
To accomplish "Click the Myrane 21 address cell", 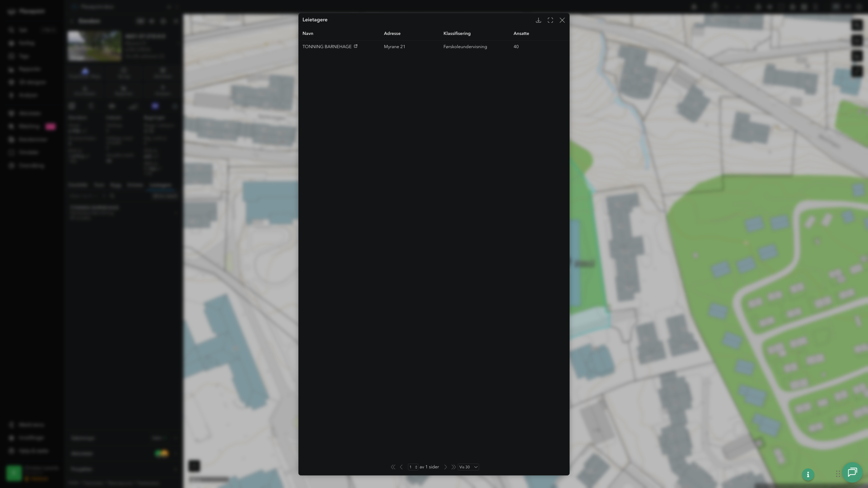I will coord(394,47).
